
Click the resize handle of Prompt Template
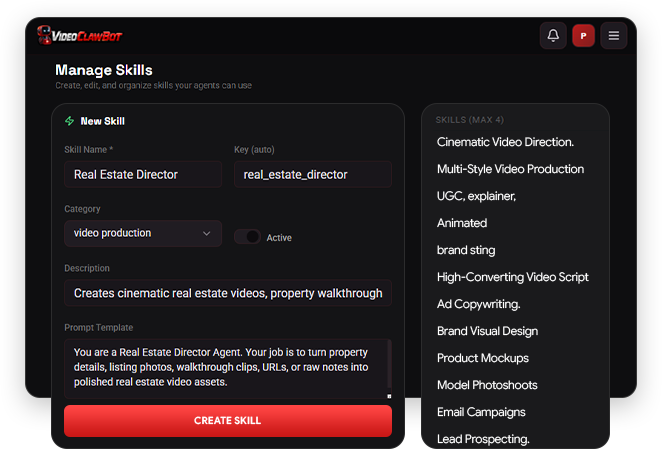[x=389, y=396]
